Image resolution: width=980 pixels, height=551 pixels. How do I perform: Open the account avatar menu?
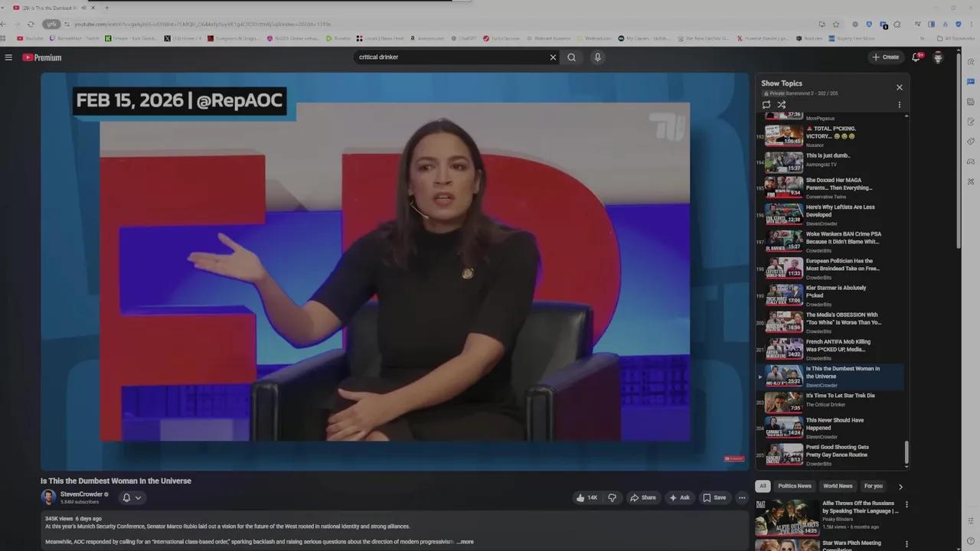938,57
